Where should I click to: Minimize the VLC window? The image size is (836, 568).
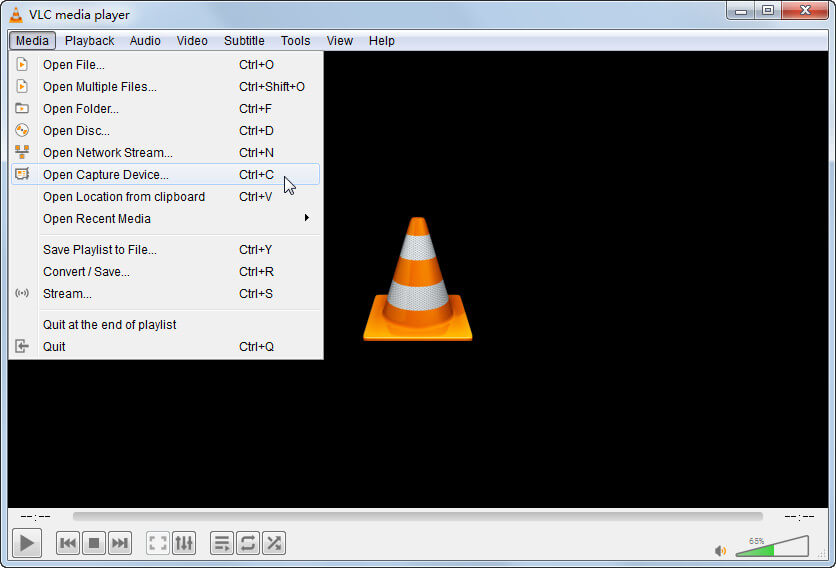[x=741, y=11]
